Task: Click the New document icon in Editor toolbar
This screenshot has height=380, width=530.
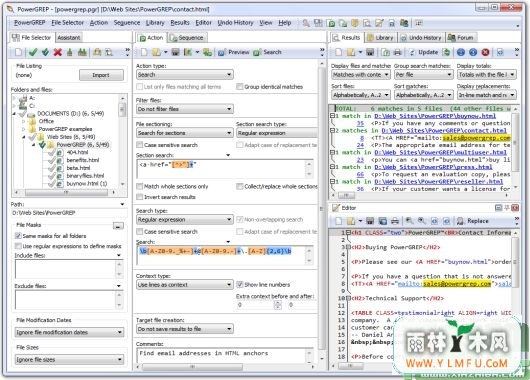Action: [x=338, y=221]
